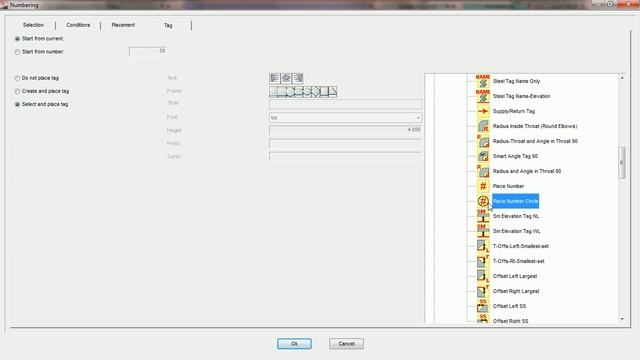The height and width of the screenshot is (360, 640).
Task: Click the Suffix input field
Action: [x=345, y=156]
